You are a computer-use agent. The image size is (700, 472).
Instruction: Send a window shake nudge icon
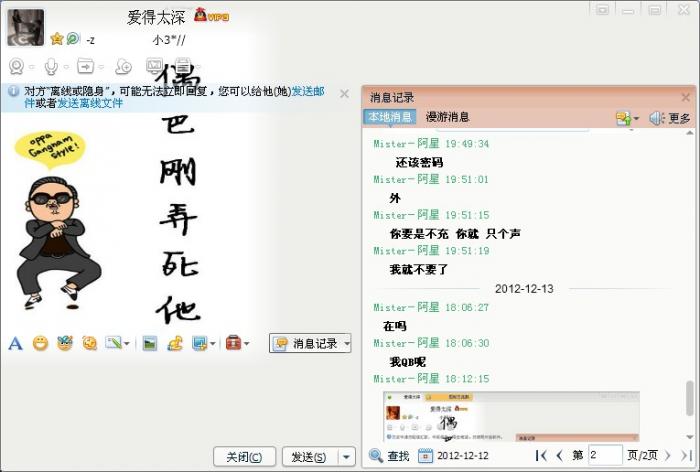tap(89, 343)
